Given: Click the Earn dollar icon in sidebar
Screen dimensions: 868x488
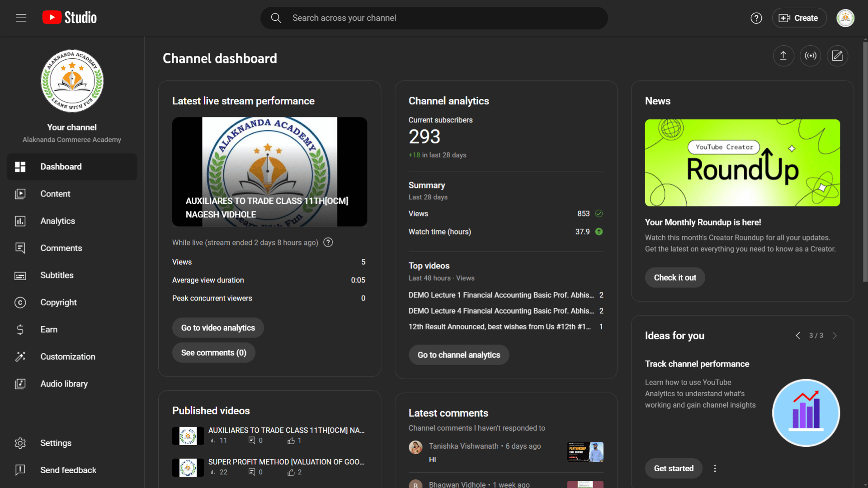Looking at the screenshot, I should click(20, 329).
